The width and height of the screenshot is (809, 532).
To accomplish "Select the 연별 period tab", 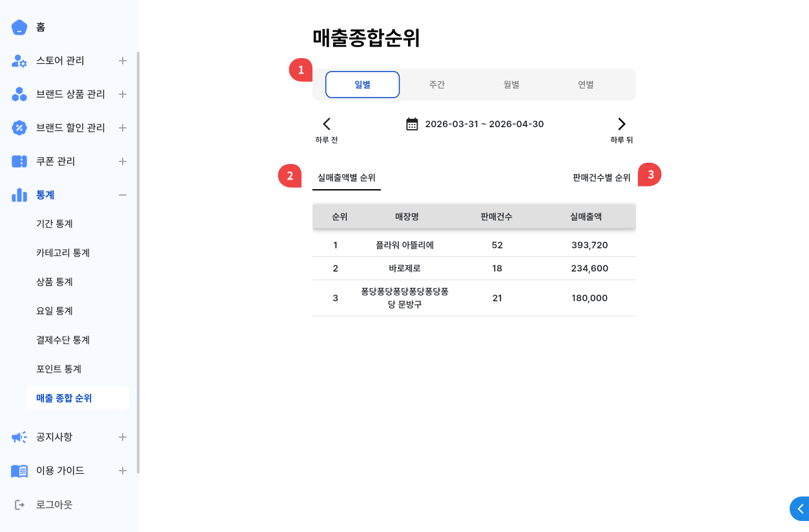I will pyautogui.click(x=586, y=85).
